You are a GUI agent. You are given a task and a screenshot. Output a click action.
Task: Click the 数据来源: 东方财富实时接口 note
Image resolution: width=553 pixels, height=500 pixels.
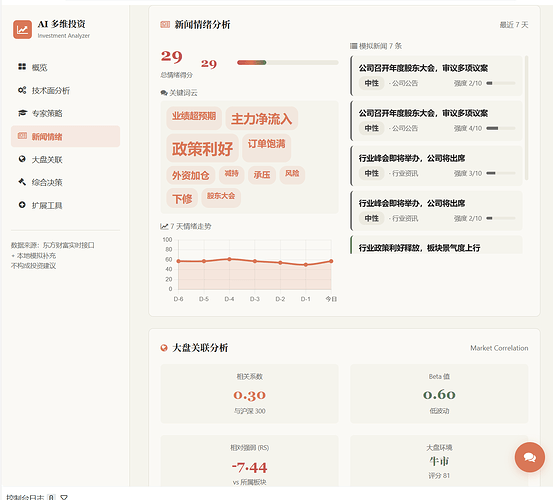pos(53,245)
